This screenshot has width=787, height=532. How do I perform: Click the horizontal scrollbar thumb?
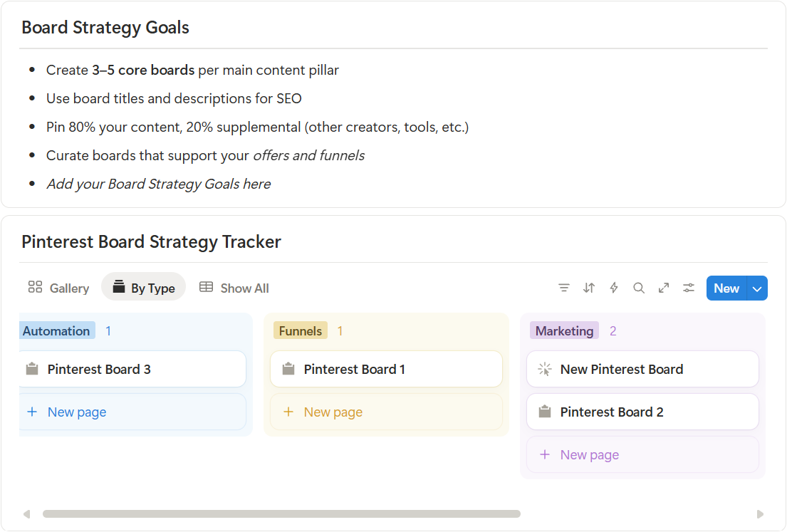coord(281,513)
